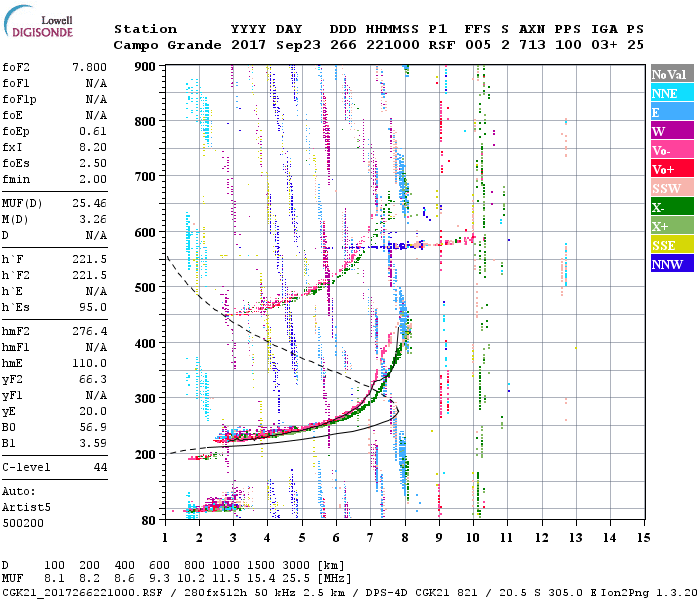Viewport: 700px width, 600px height.
Task: Click the foF1 N/A value
Action: 96,83
